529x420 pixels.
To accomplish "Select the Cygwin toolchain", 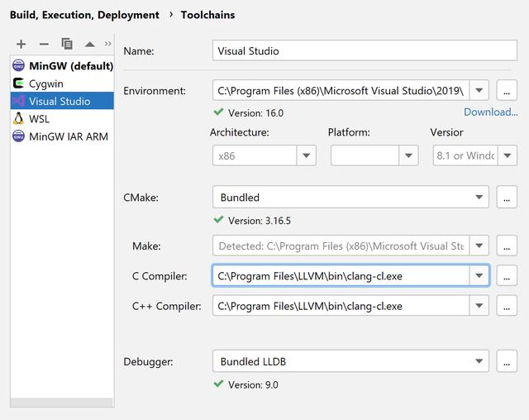I will click(62, 84).
